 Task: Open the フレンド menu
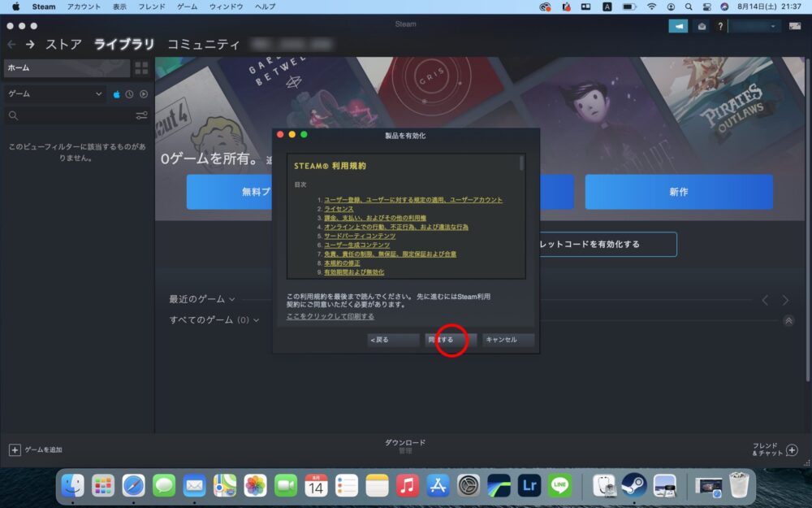[152, 7]
